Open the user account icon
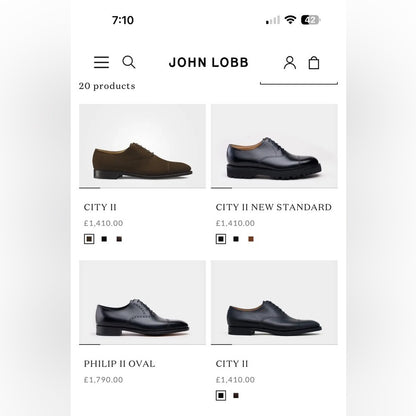 click(x=290, y=63)
